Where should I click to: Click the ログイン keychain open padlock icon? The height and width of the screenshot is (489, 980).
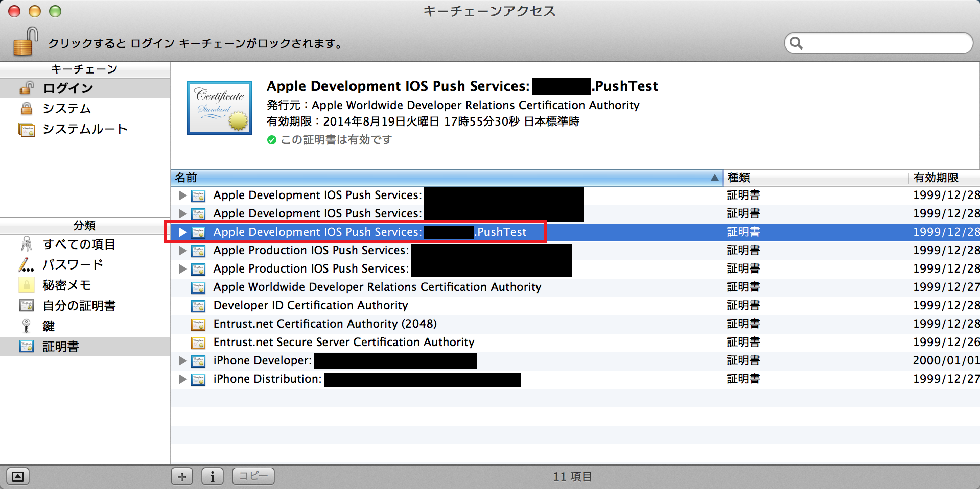(x=27, y=88)
